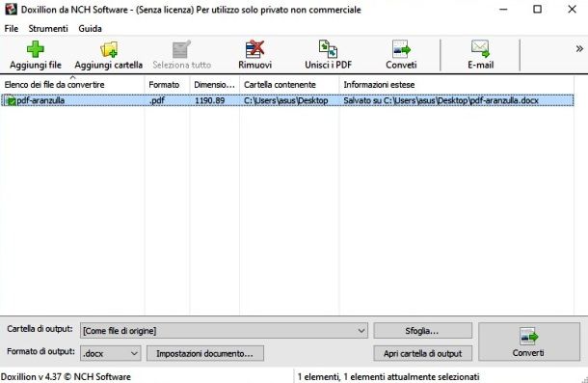This screenshot has width=588, height=383.
Task: Open the File menu
Action: [x=12, y=29]
